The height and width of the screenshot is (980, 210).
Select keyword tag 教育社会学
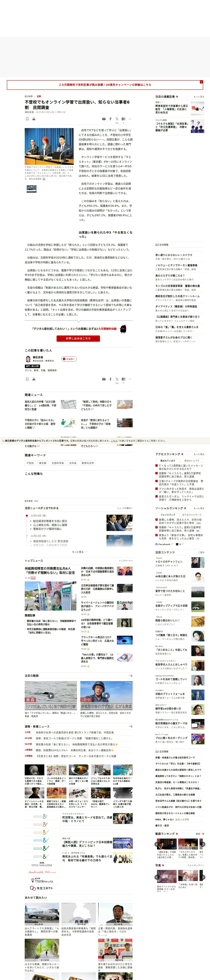coord(88,463)
